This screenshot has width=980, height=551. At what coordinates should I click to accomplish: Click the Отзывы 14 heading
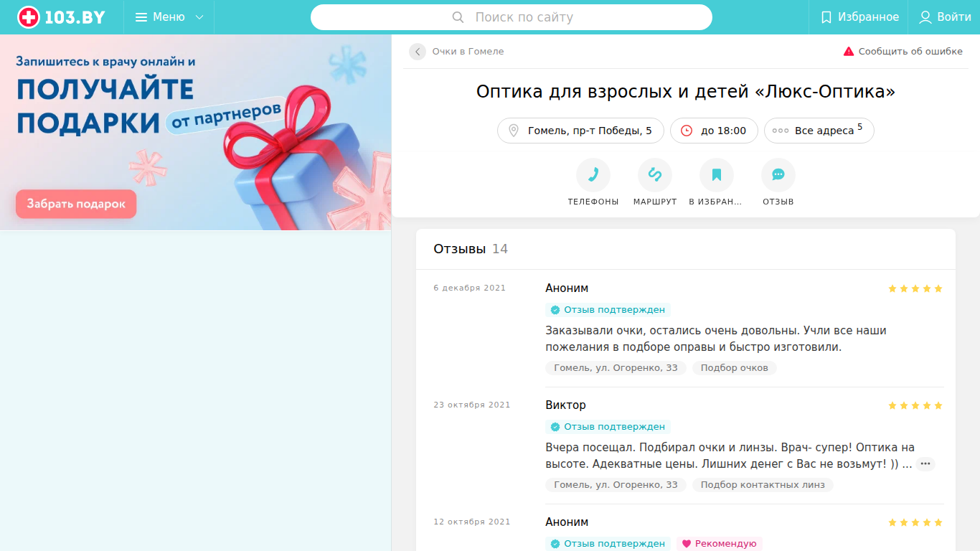tap(471, 249)
